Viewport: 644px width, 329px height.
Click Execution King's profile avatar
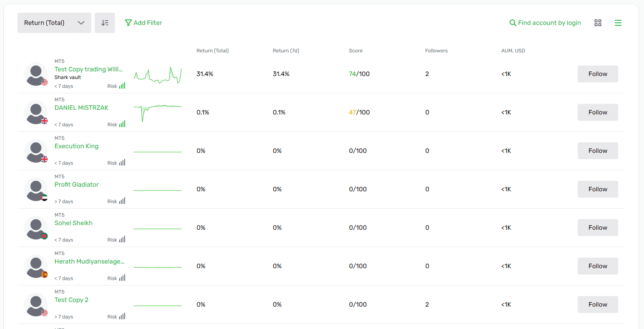[36, 151]
